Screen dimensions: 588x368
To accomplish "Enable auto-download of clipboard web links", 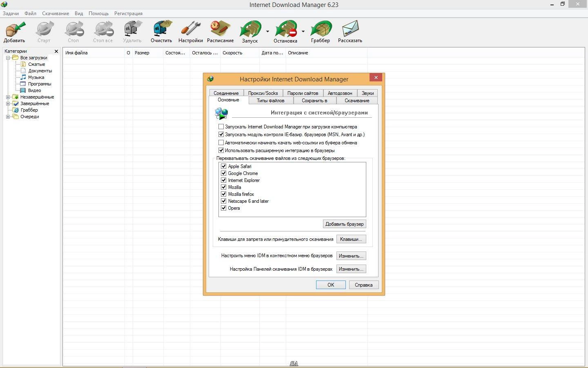I will [x=221, y=143].
